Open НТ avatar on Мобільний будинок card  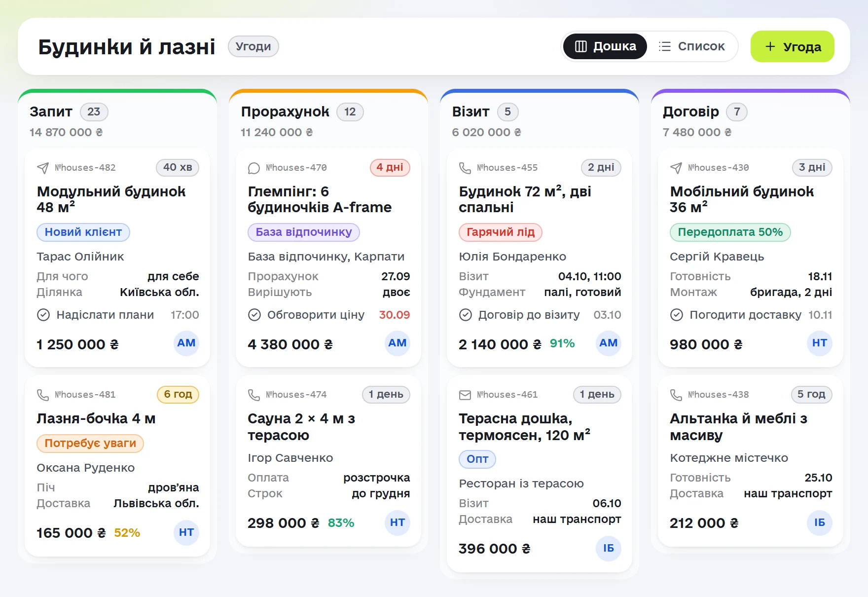[x=820, y=343]
